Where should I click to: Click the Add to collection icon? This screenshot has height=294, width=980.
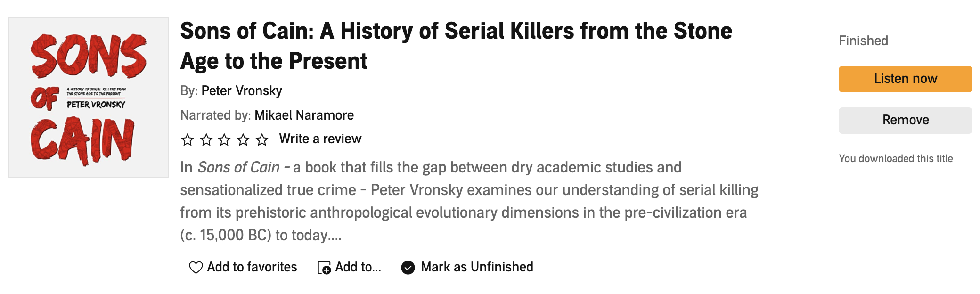click(324, 268)
